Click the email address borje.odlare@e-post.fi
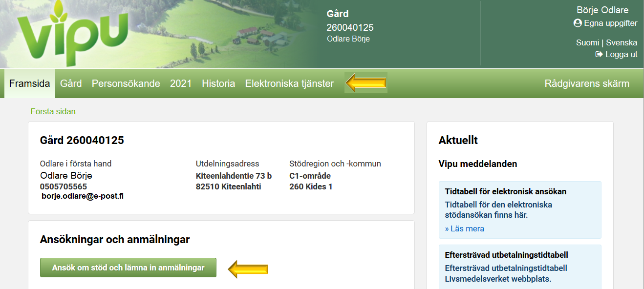The image size is (644, 289). click(x=82, y=197)
